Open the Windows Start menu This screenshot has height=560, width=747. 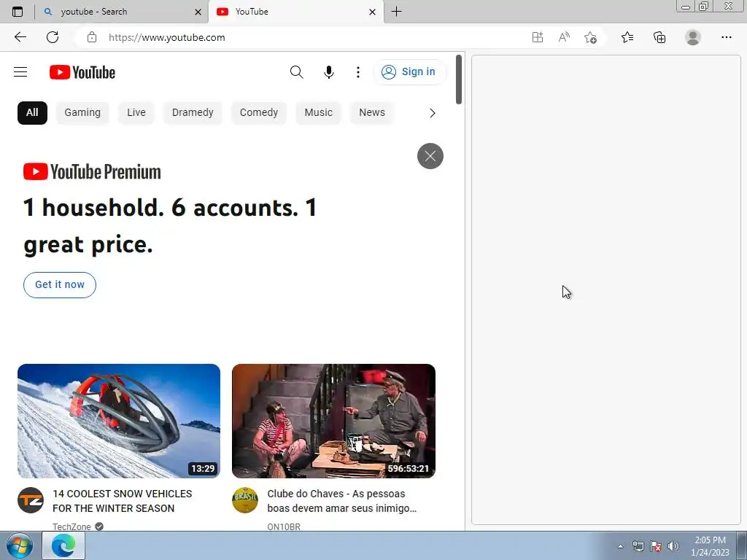[x=20, y=545]
